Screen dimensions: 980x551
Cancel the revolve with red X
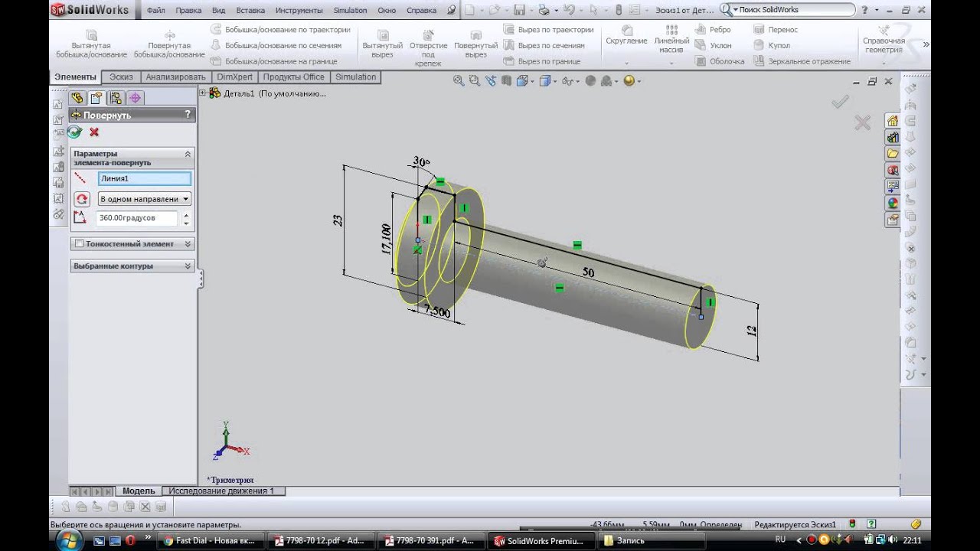(x=94, y=132)
